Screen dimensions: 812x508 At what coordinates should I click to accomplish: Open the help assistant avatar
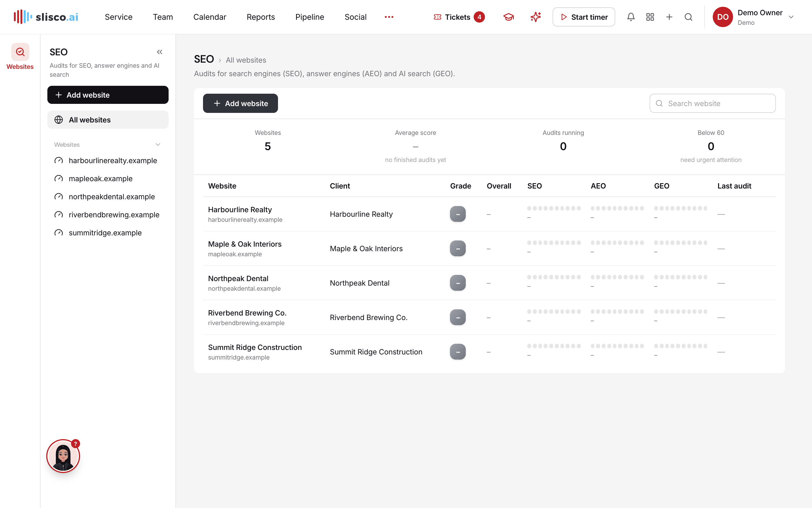pos(63,456)
